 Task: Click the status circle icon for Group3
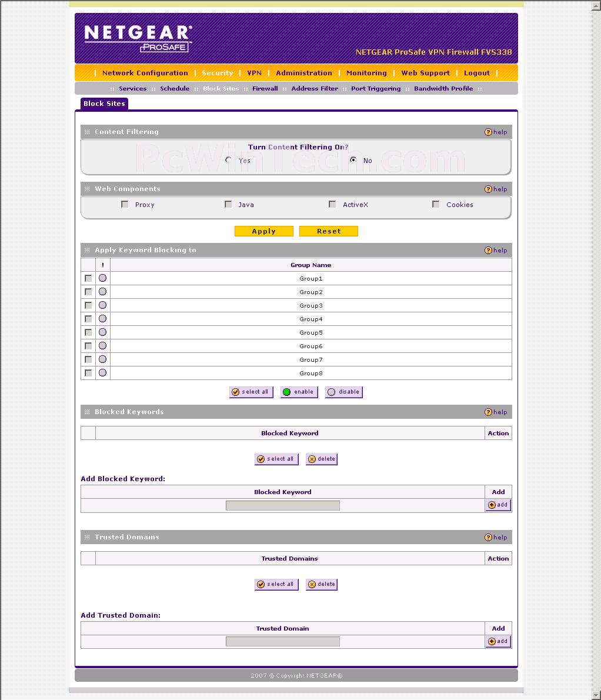coord(103,305)
